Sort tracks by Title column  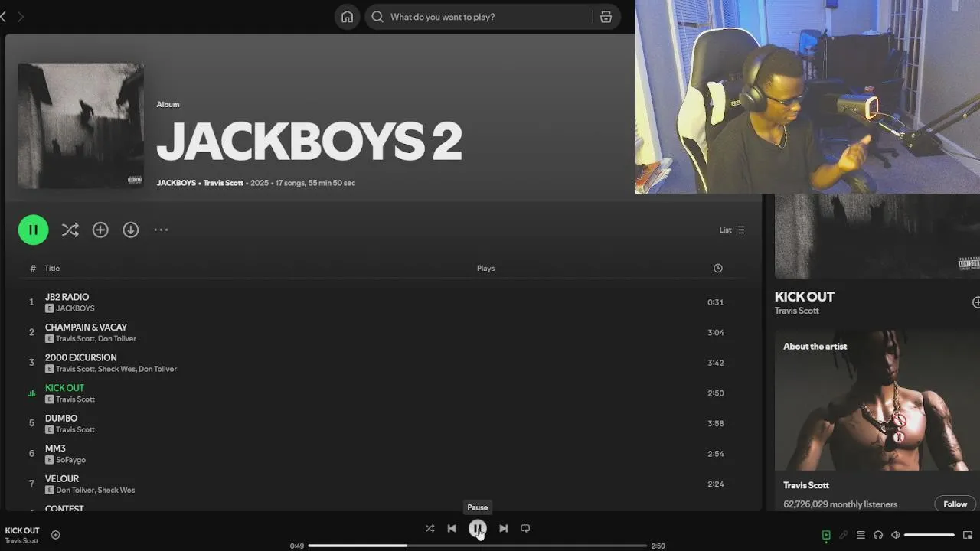click(x=52, y=268)
